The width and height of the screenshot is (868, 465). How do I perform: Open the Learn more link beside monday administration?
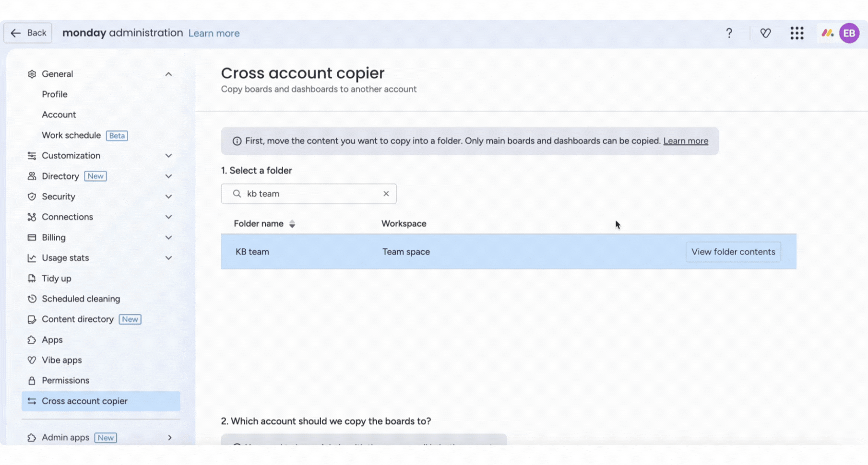click(x=214, y=33)
